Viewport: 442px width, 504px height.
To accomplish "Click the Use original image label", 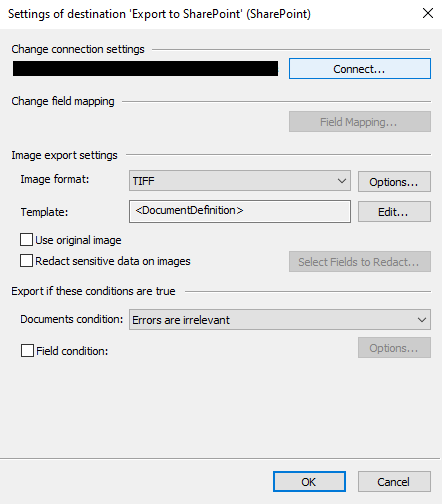I will 78,240.
